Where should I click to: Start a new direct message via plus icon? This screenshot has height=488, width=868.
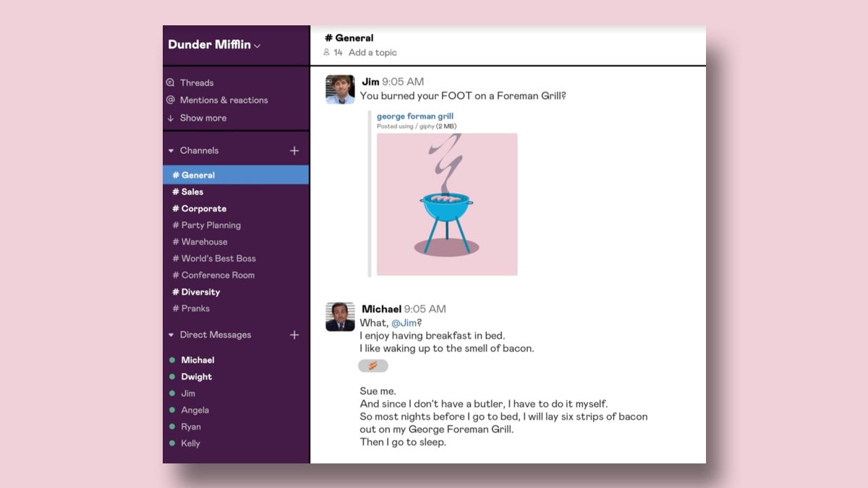[294, 335]
